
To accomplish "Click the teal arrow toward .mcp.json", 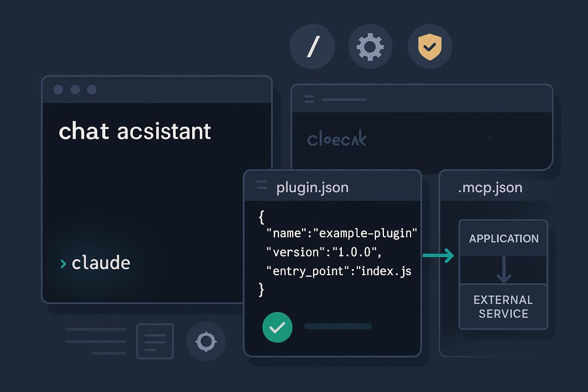I will coord(438,255).
